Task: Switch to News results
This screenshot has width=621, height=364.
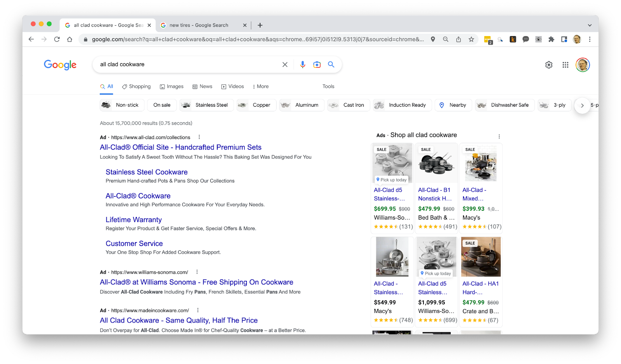Action: [x=203, y=87]
